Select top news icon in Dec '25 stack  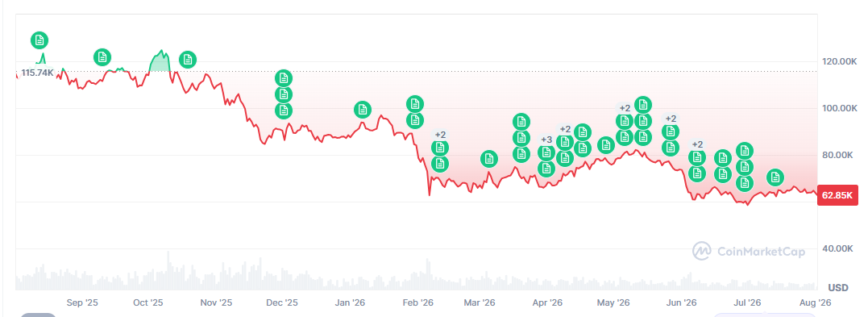click(x=284, y=78)
